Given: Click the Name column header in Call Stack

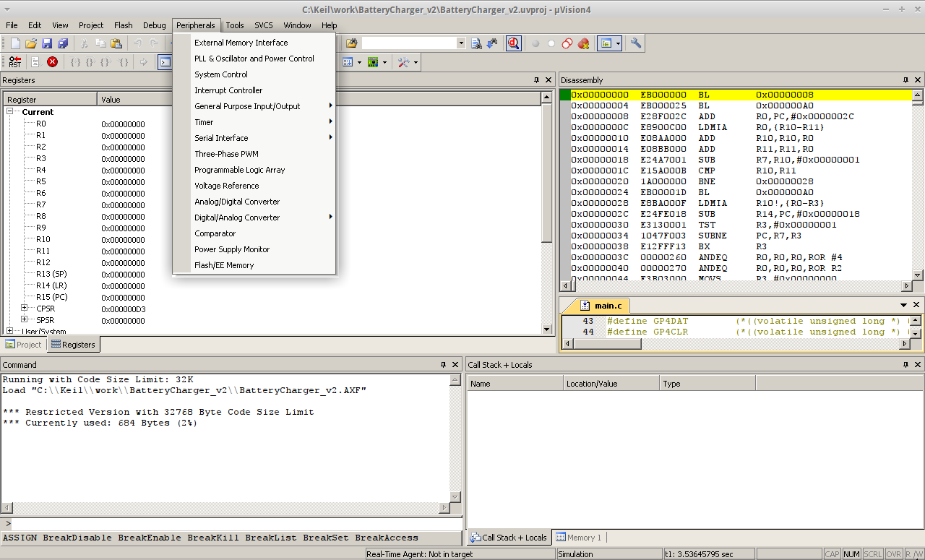Looking at the screenshot, I should coord(515,384).
